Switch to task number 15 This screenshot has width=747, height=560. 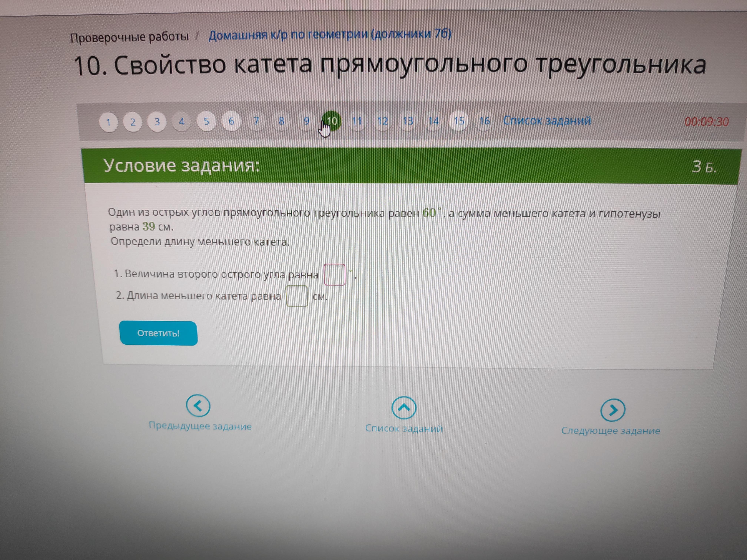tap(459, 121)
